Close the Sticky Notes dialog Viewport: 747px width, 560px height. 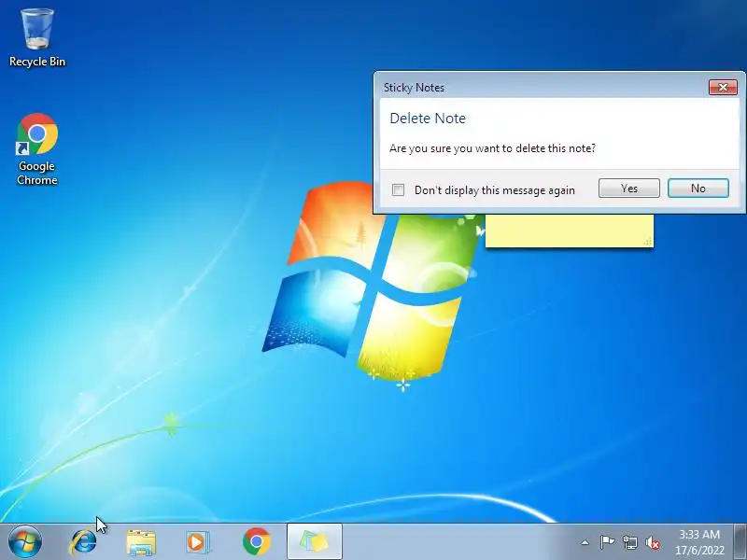tap(723, 87)
